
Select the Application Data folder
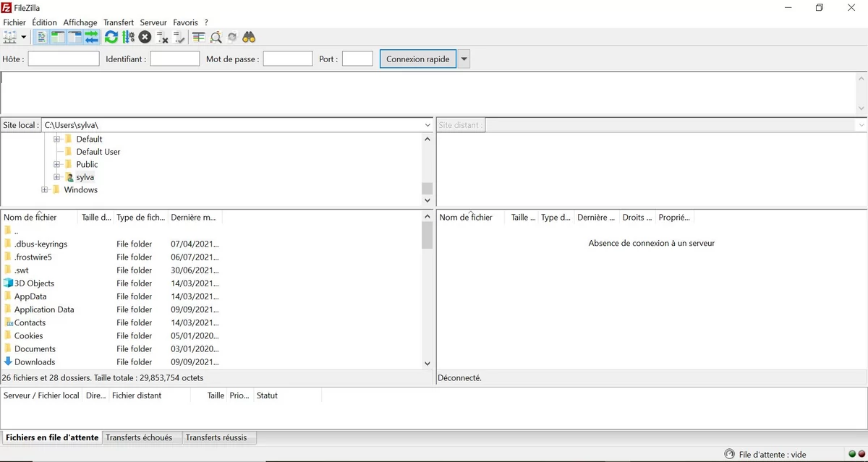(44, 309)
